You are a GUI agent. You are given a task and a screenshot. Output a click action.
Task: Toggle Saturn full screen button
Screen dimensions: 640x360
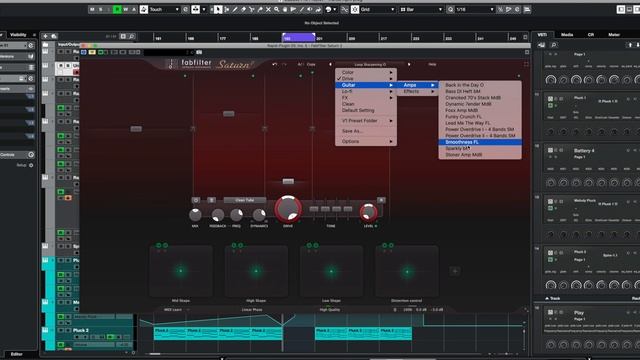pyautogui.click(x=526, y=64)
